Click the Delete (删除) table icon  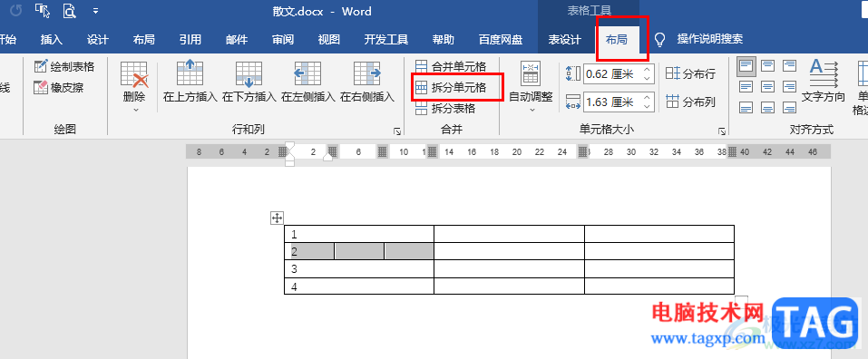coord(133,74)
